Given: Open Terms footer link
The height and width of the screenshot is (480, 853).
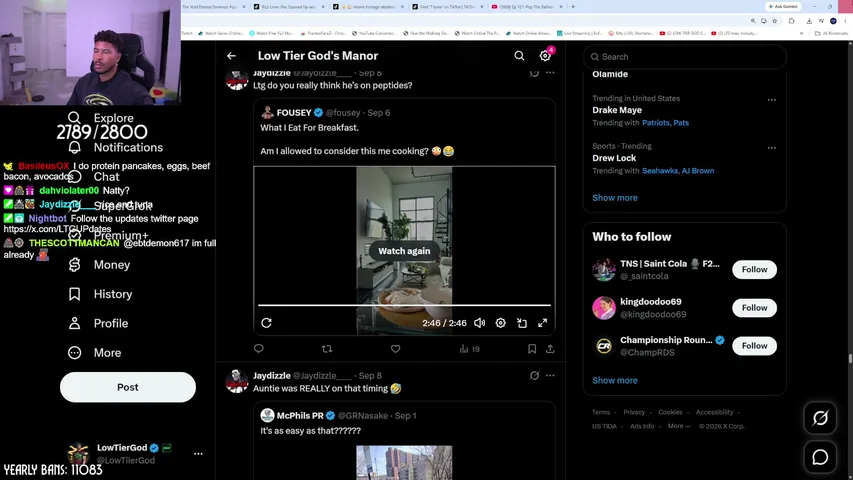Looking at the screenshot, I should coord(601,412).
